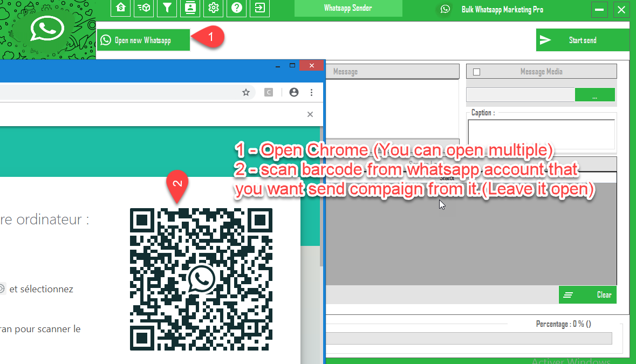The width and height of the screenshot is (636, 364).
Task: Click the Clear button under the log
Action: [587, 295]
